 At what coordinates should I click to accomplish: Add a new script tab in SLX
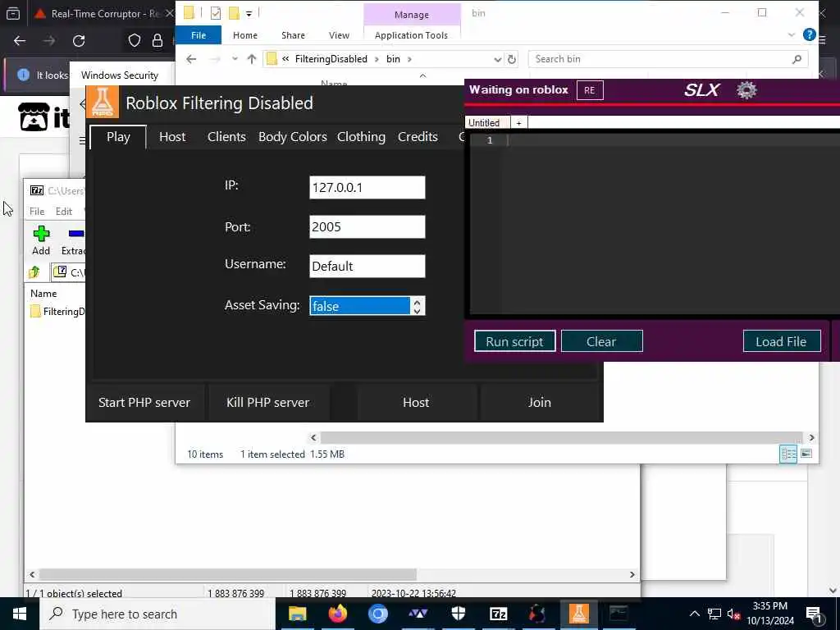518,123
